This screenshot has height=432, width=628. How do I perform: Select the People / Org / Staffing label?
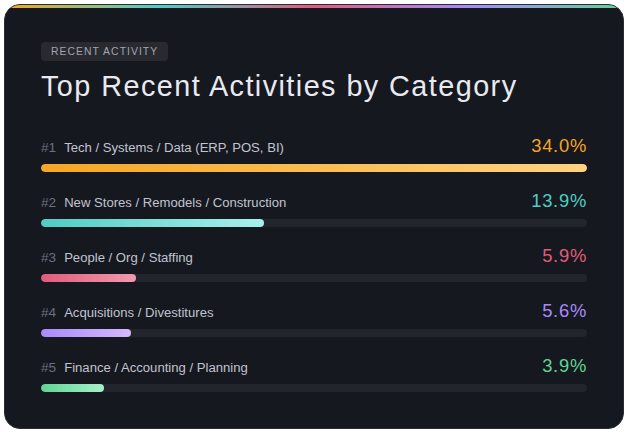128,258
